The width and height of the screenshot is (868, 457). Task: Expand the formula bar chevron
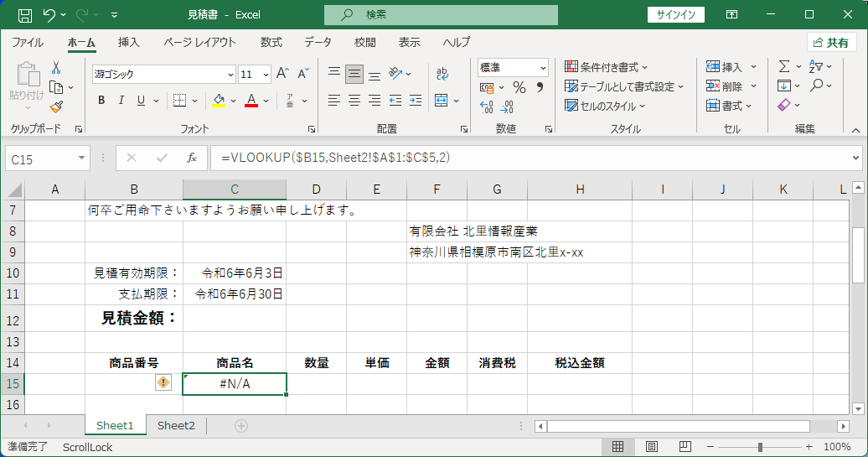pyautogui.click(x=855, y=158)
